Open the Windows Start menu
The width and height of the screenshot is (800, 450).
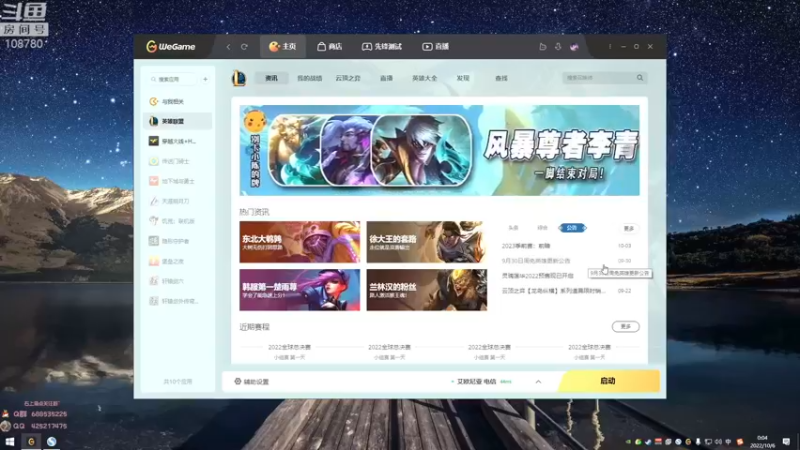[9, 442]
